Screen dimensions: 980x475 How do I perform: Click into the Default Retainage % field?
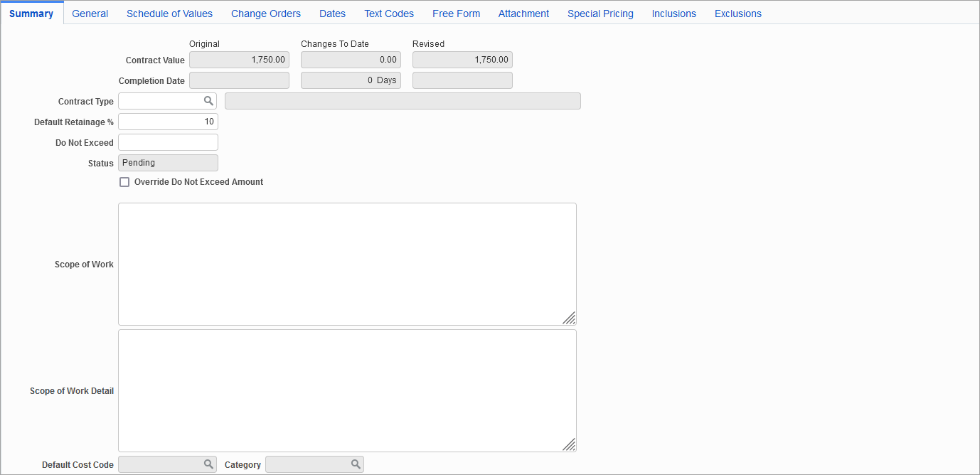point(167,122)
